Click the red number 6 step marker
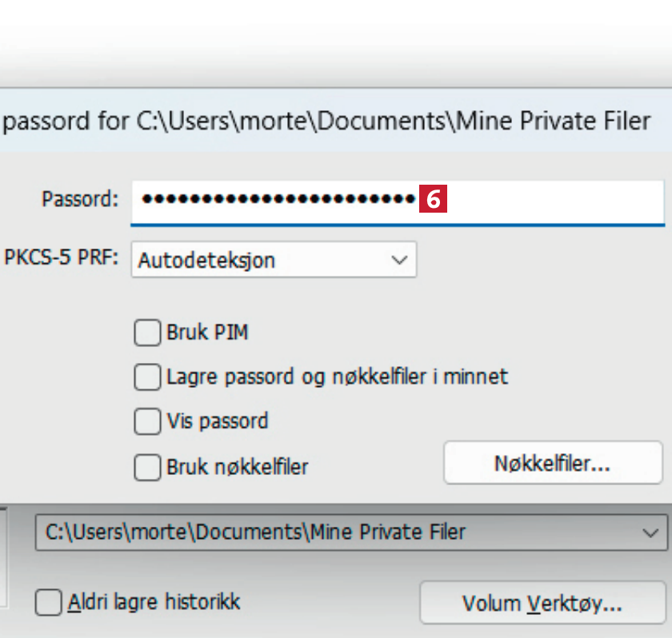The height and width of the screenshot is (638, 672). [432, 200]
